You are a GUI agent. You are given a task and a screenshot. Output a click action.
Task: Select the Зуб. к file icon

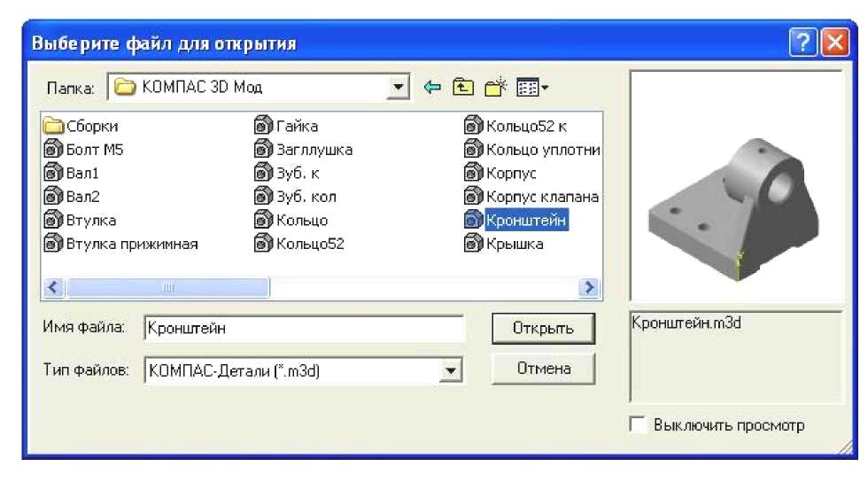[264, 174]
